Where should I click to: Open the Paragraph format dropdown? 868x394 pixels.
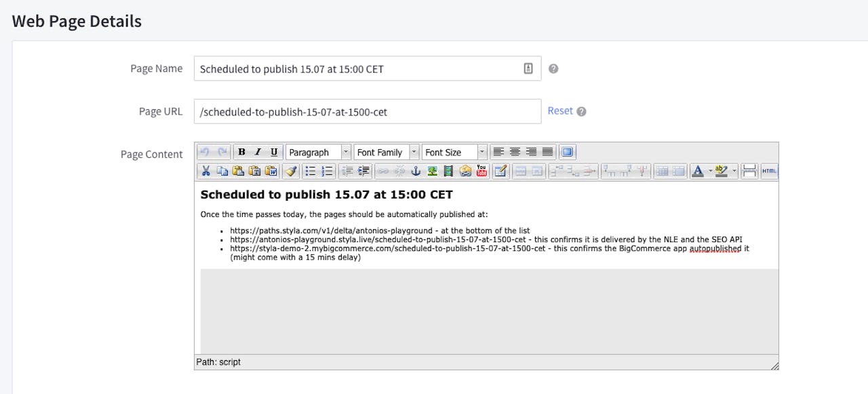pos(318,152)
